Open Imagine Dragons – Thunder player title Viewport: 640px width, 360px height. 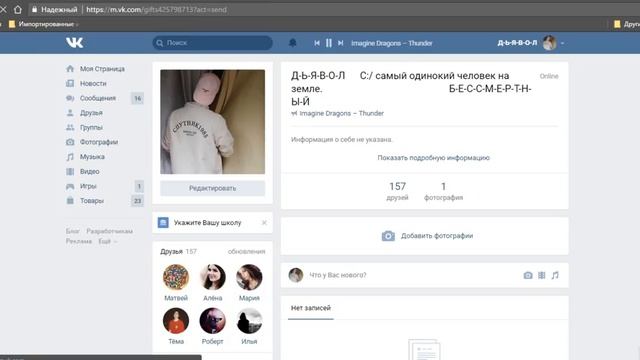[x=391, y=43]
